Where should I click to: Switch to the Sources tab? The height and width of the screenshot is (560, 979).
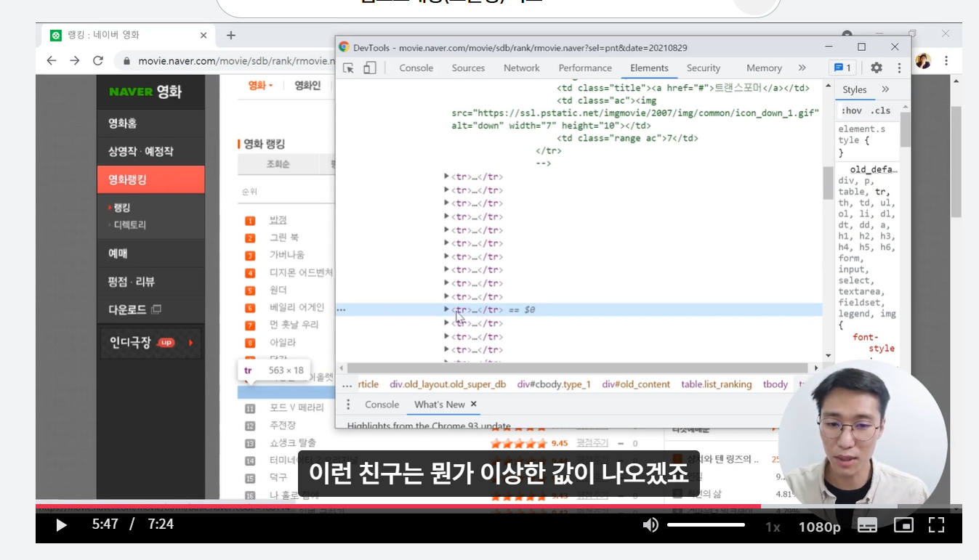[468, 68]
